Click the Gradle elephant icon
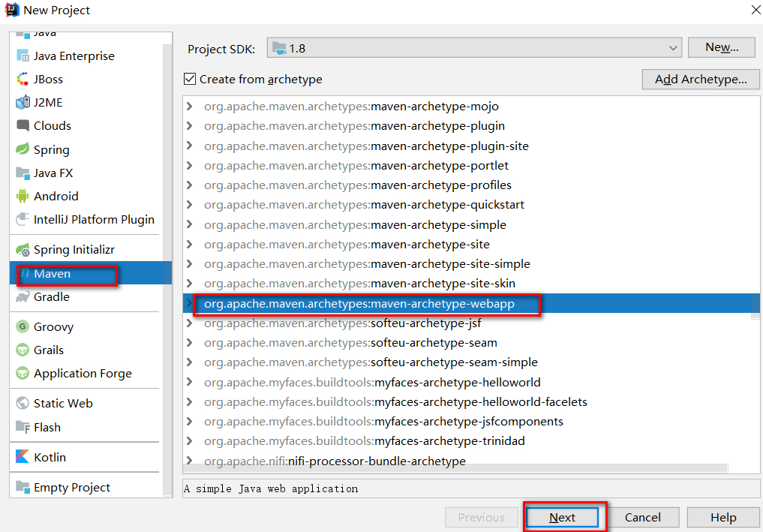 click(x=23, y=297)
